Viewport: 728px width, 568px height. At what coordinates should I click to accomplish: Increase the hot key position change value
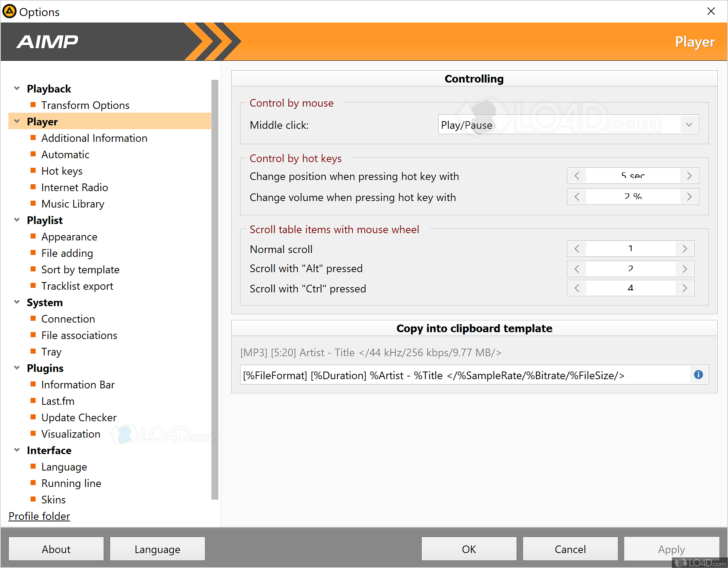click(x=689, y=176)
